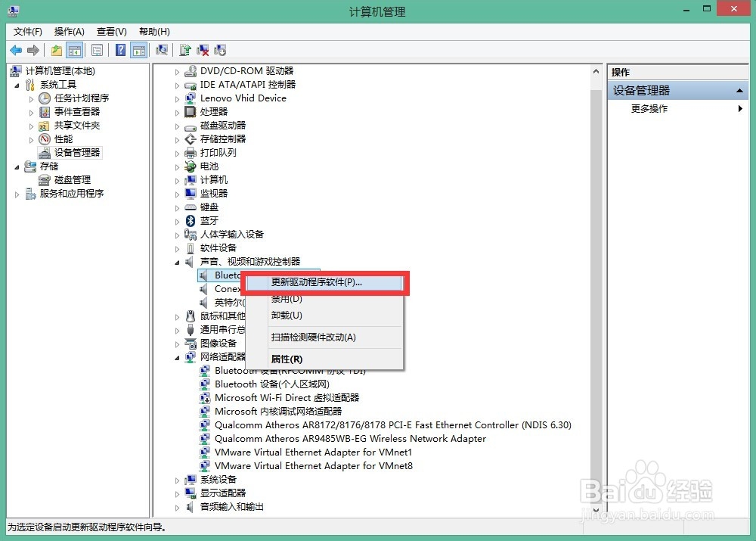Click the 人体学输入设备 icon
The height and width of the screenshot is (541, 756).
(x=191, y=235)
